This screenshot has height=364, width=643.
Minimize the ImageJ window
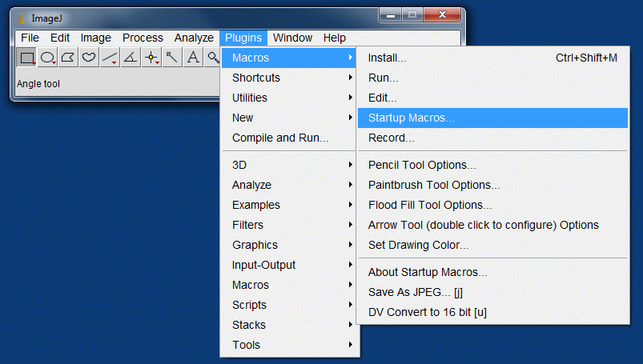391,15
